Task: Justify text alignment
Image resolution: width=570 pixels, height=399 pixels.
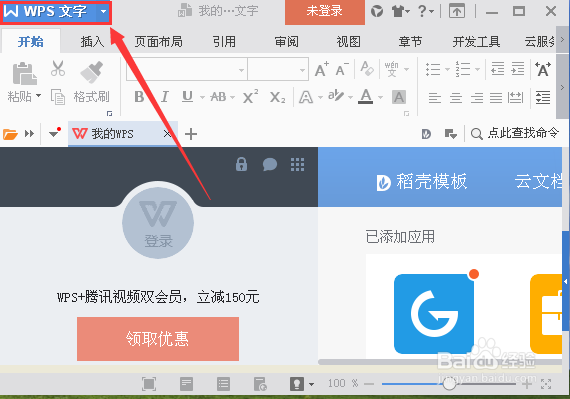Action: pyautogui.click(x=496, y=97)
